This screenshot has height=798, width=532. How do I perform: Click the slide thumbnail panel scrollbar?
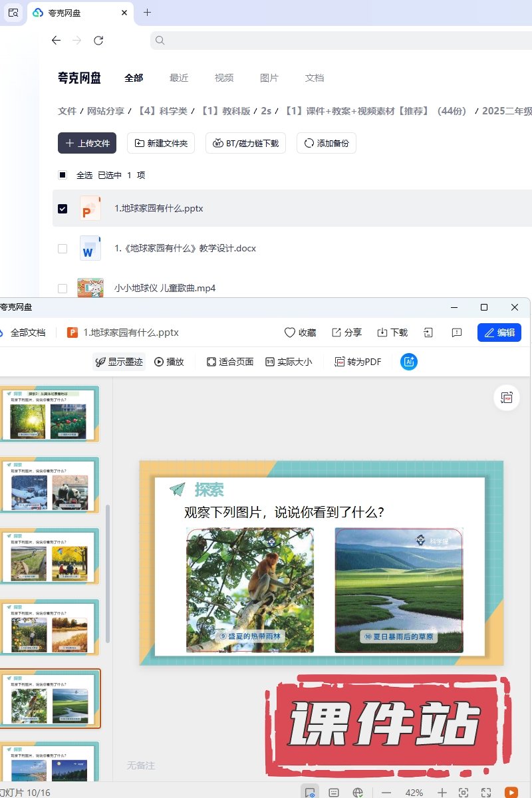108,572
